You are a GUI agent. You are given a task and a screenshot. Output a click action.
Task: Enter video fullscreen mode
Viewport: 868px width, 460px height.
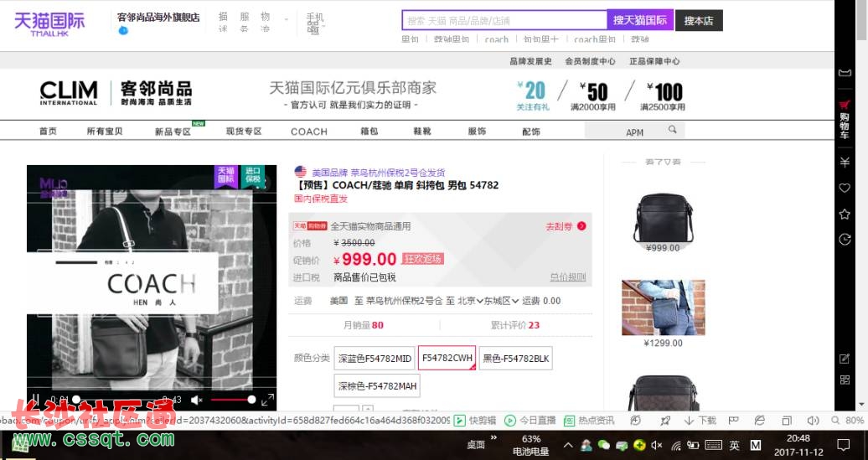point(267,399)
